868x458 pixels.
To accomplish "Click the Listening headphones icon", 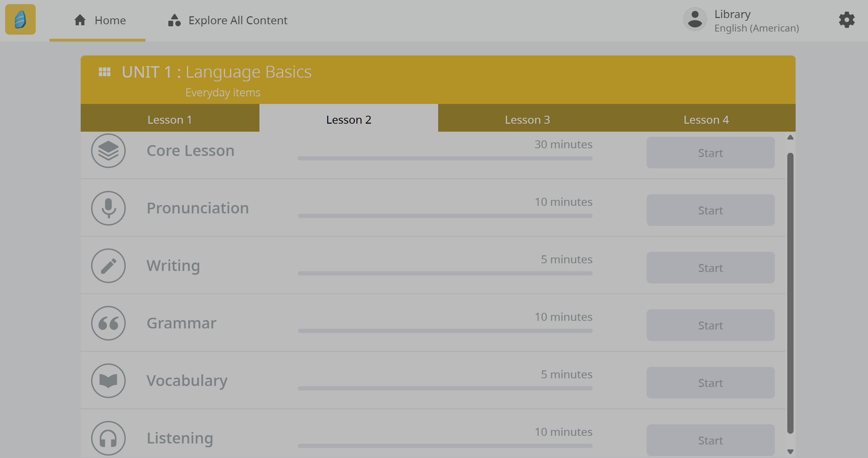I will [108, 438].
